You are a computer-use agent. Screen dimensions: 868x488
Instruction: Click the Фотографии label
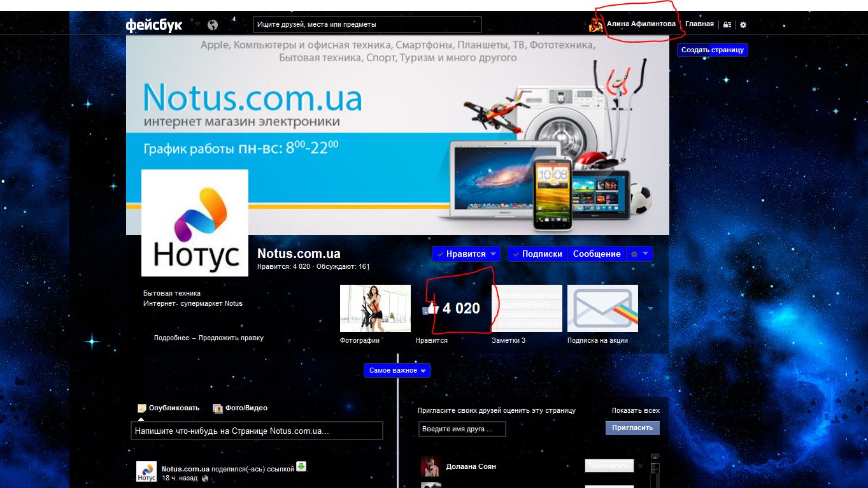click(x=360, y=341)
